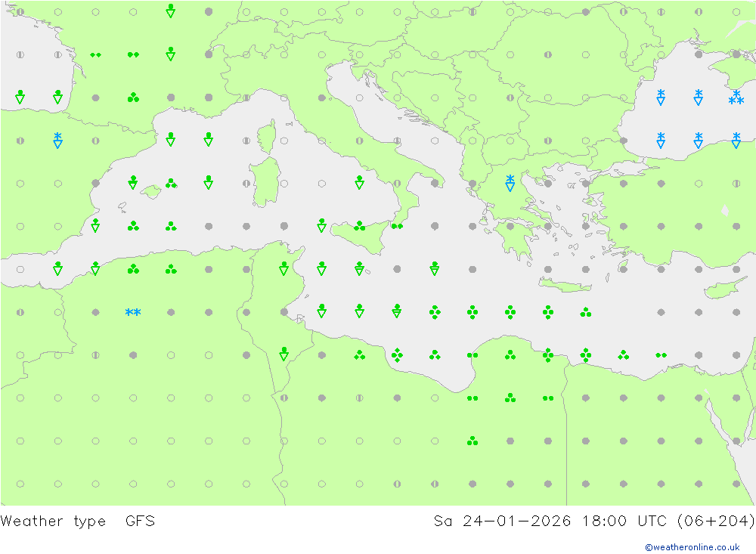Click the blue double-snowflake symbol over Algeria

(133, 312)
